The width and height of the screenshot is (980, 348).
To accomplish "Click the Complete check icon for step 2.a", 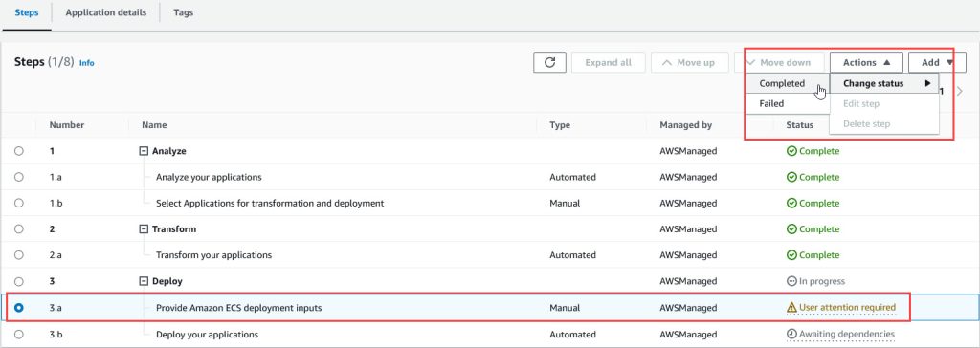I will click(x=791, y=255).
